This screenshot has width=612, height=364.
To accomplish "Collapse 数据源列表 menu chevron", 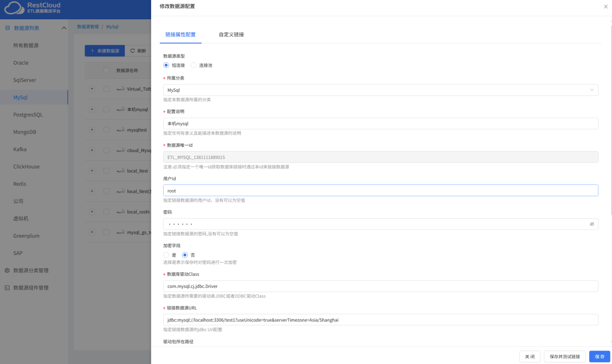I will tap(64, 28).
